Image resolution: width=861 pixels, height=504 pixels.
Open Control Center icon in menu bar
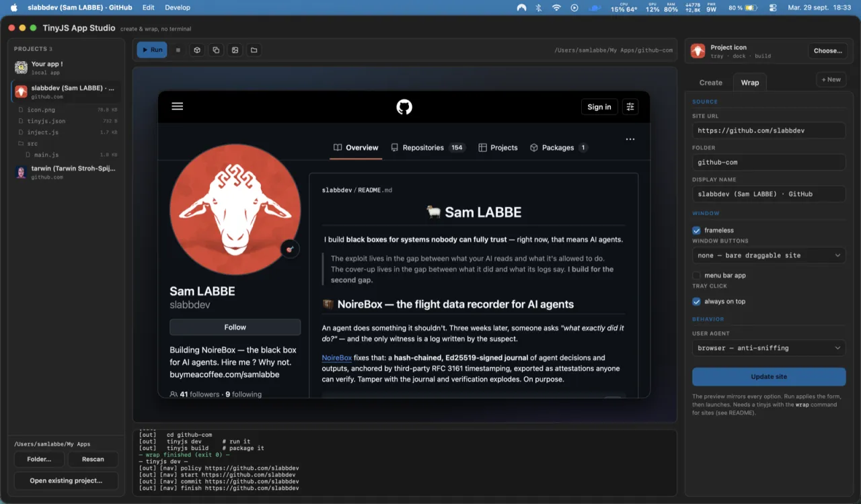click(773, 8)
